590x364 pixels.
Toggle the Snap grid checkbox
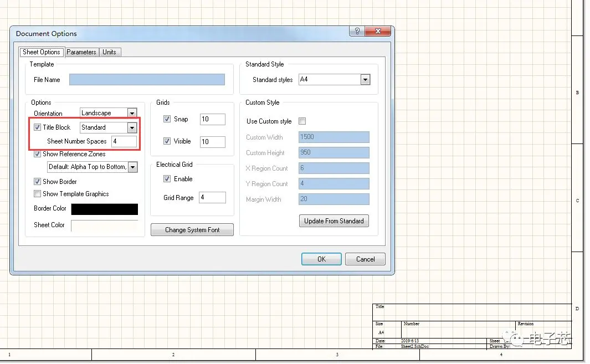(167, 119)
